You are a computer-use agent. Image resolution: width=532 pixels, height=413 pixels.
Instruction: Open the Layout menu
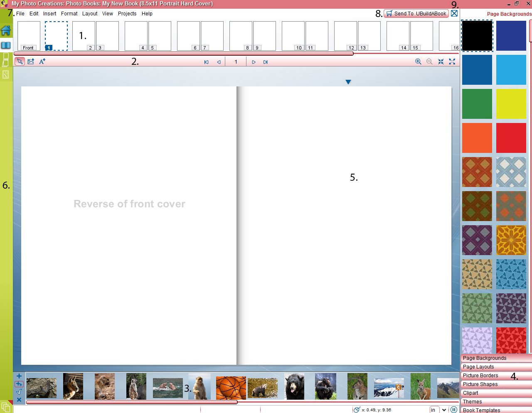[90, 14]
